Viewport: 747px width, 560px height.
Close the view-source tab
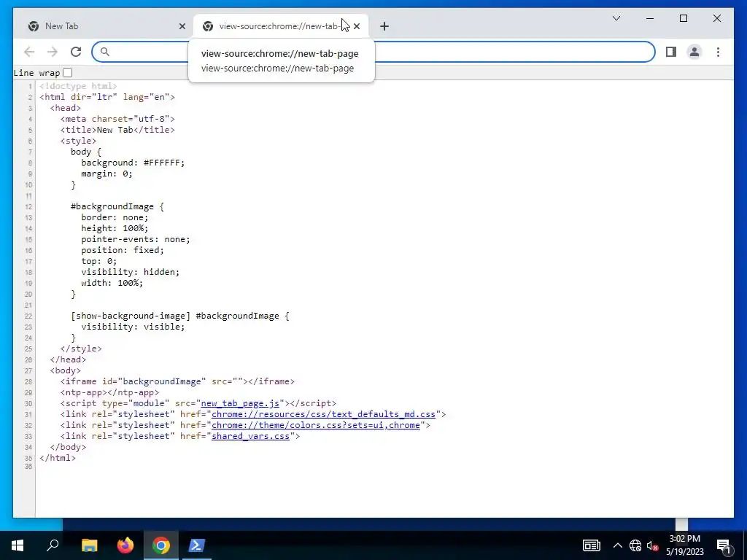click(x=357, y=26)
